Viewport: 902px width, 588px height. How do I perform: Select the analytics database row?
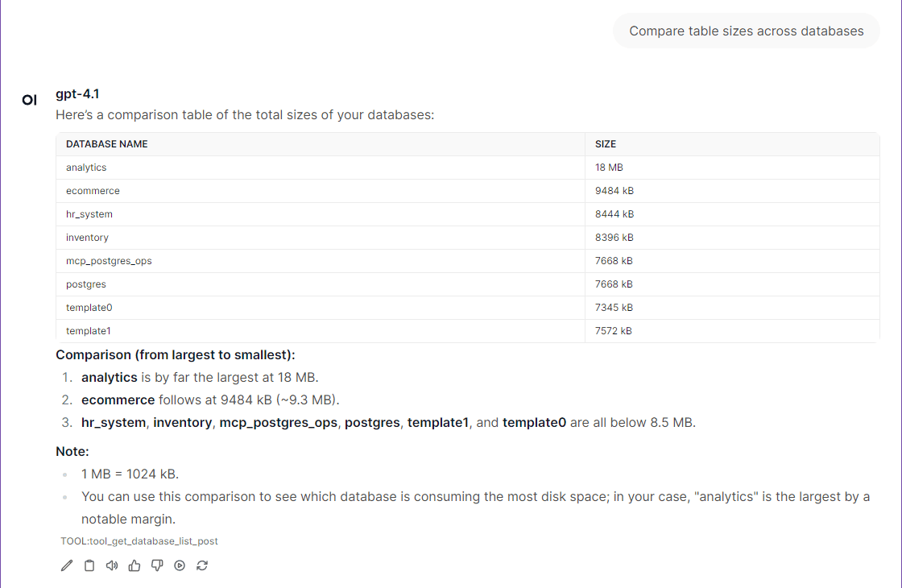click(86, 167)
